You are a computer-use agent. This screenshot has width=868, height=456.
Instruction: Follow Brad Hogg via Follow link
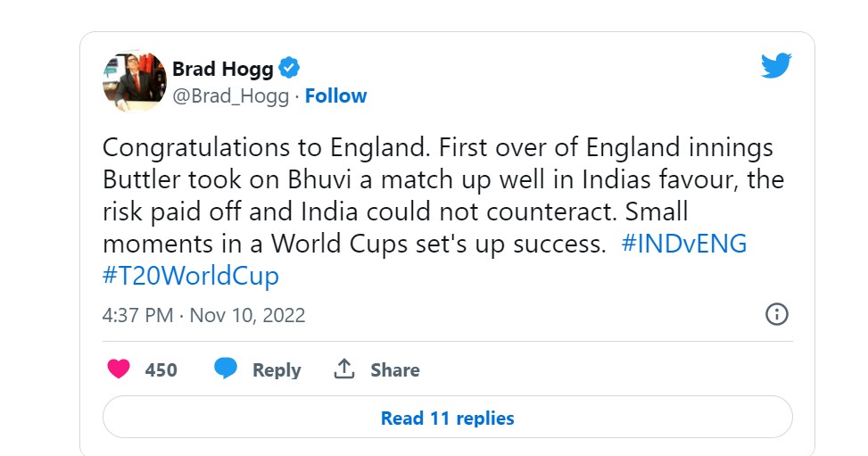335,96
